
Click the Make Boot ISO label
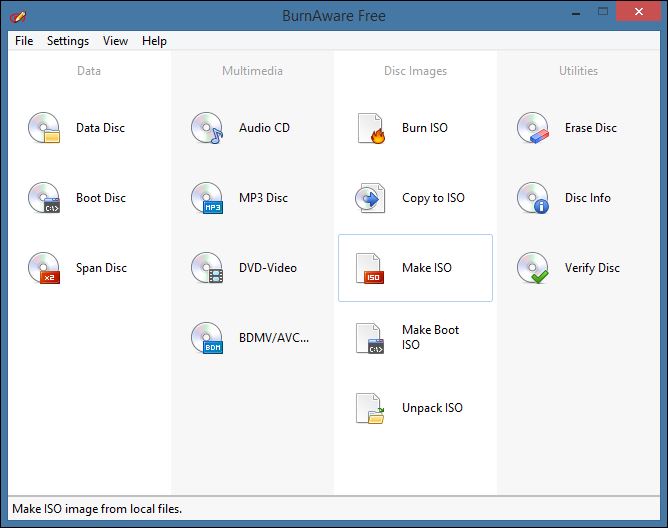pos(430,337)
